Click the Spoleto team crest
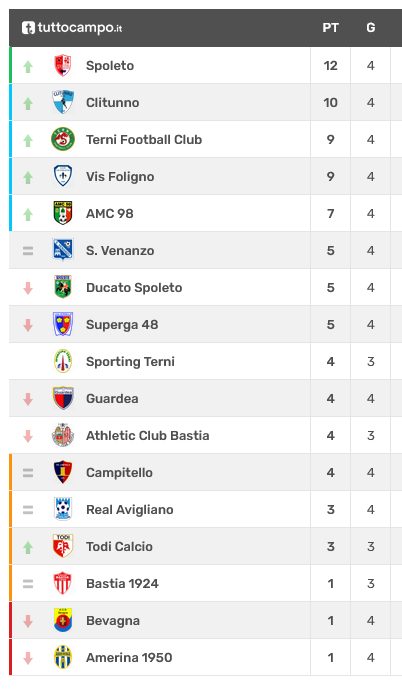 point(63,65)
